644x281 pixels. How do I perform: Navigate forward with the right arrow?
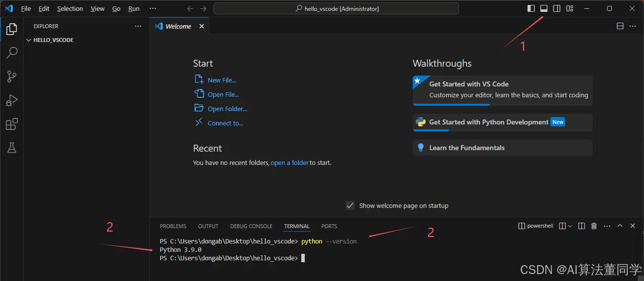pyautogui.click(x=204, y=8)
